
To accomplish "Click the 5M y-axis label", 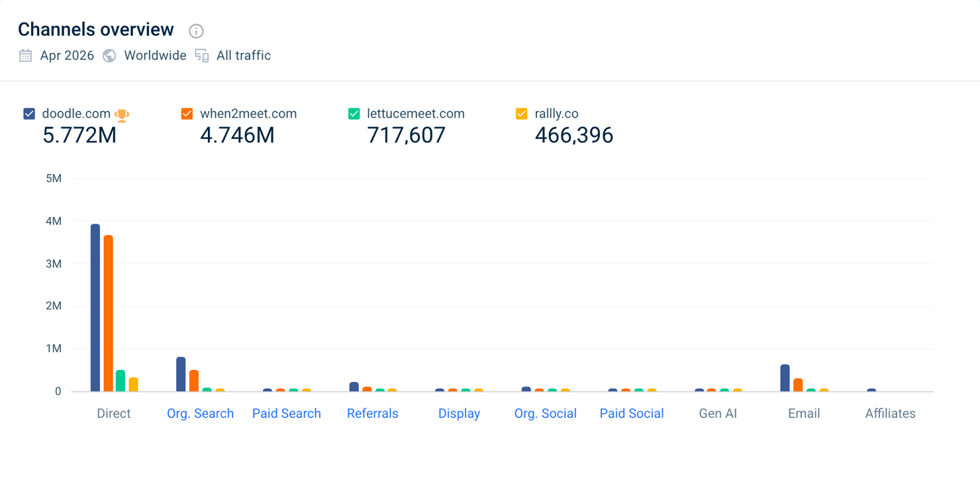I will coord(54,179).
